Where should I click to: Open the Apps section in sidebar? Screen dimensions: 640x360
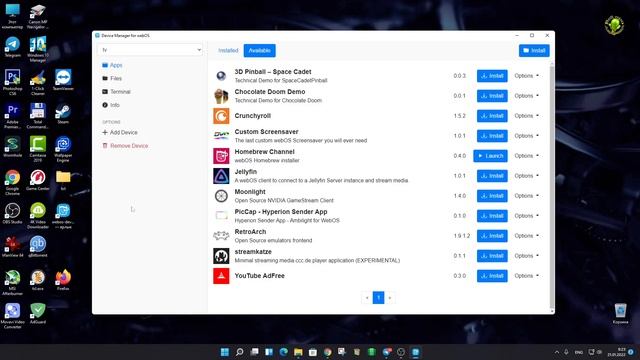click(x=112, y=65)
